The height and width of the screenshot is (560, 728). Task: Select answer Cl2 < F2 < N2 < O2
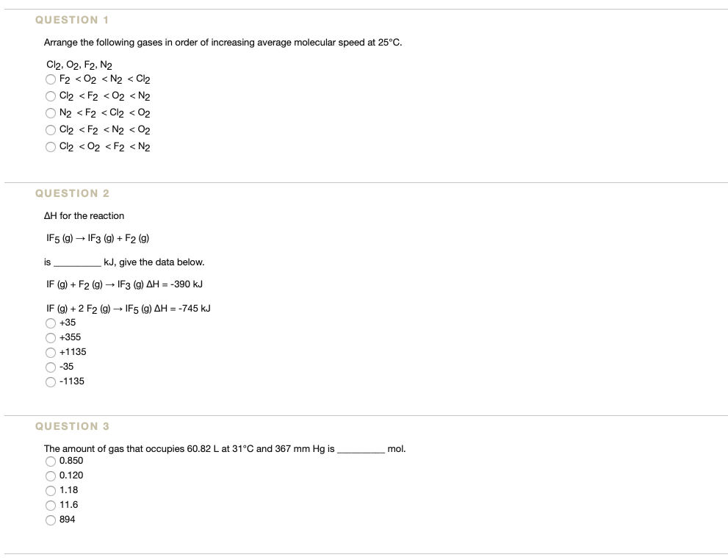(x=50, y=129)
